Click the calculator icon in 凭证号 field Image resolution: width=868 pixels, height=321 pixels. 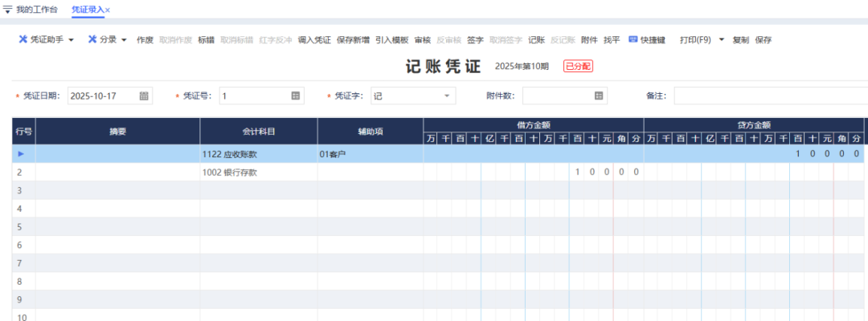pyautogui.click(x=296, y=96)
